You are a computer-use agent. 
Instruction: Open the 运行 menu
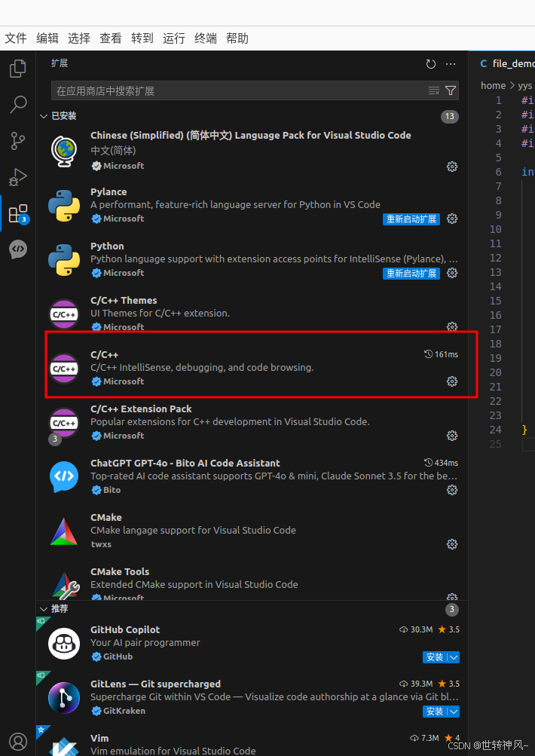pyautogui.click(x=174, y=38)
